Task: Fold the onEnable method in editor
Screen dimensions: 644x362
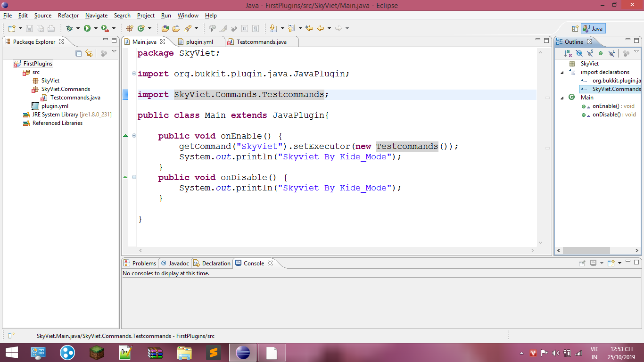Action: tap(134, 136)
